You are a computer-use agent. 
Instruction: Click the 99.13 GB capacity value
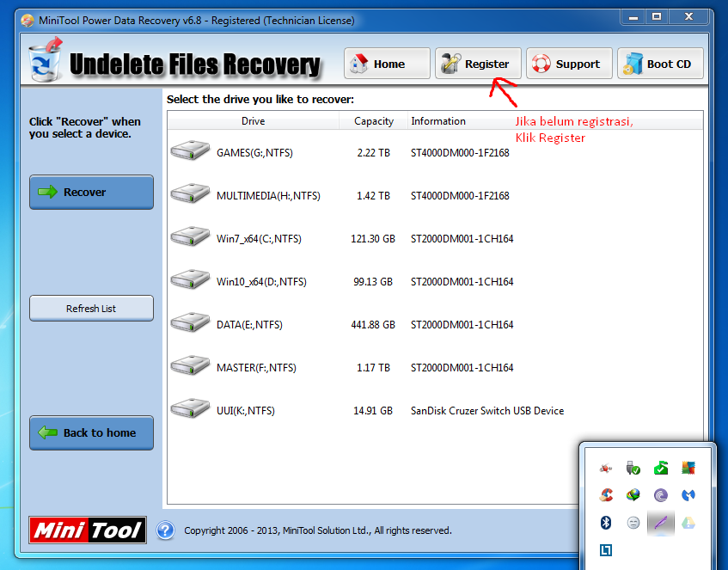(373, 281)
